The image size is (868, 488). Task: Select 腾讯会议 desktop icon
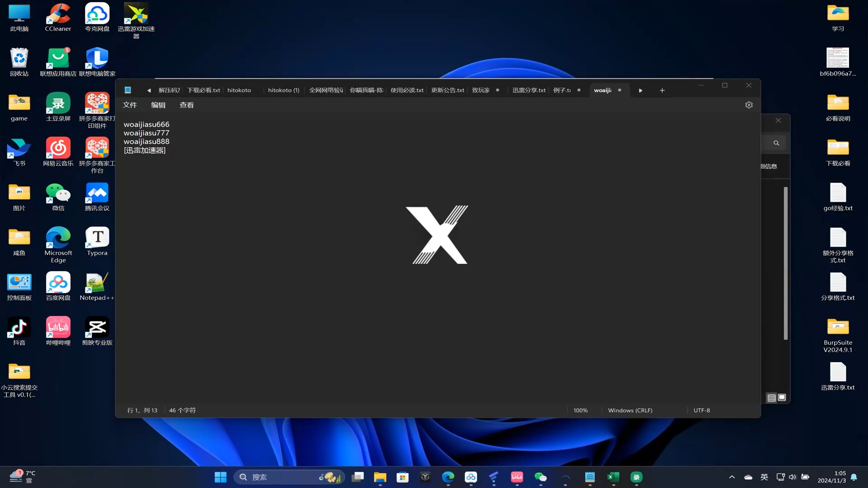pos(97,197)
